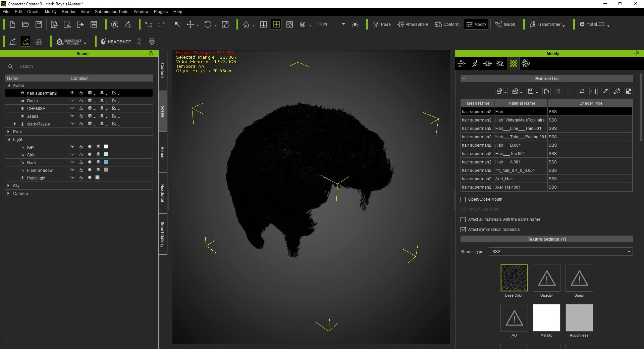Check Affect all materials with same name
644x349 pixels.
(x=463, y=219)
